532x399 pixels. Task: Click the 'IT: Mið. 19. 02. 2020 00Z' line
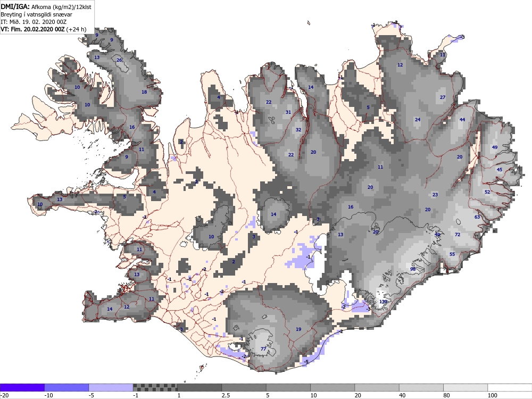point(34,22)
